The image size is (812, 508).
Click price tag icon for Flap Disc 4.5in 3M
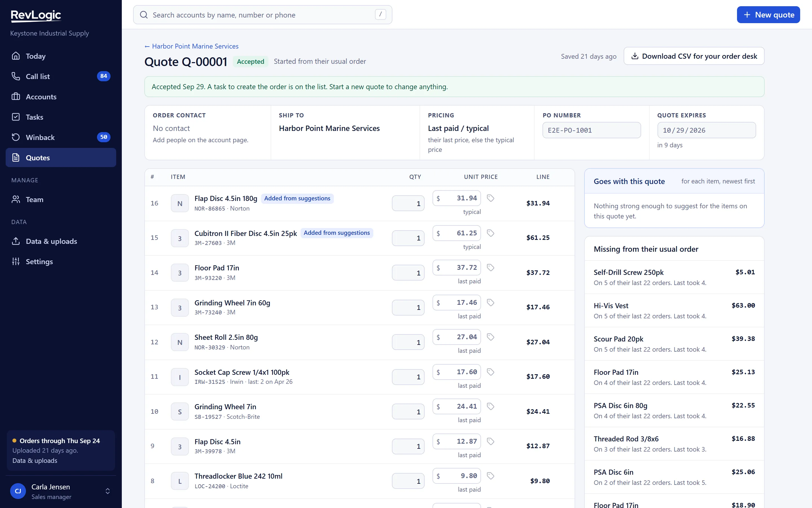[x=490, y=441]
